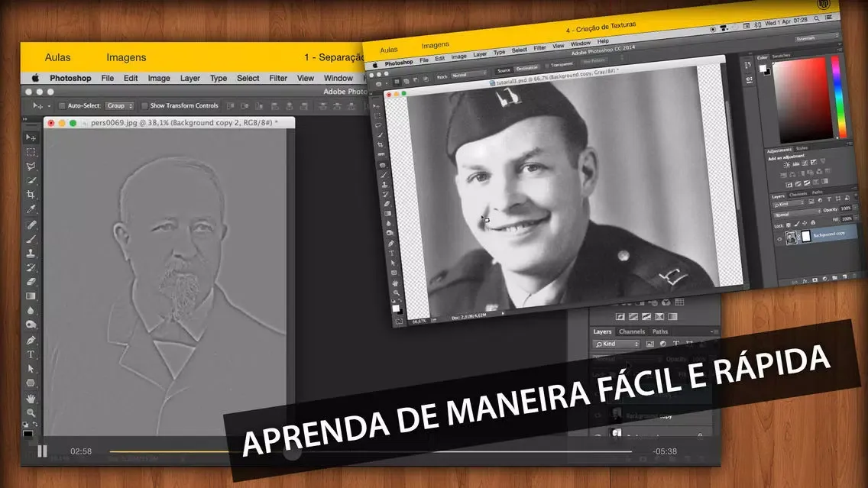Select the Healing Brush tool in left window
Screen dimensions: 868x488
pyautogui.click(x=31, y=225)
